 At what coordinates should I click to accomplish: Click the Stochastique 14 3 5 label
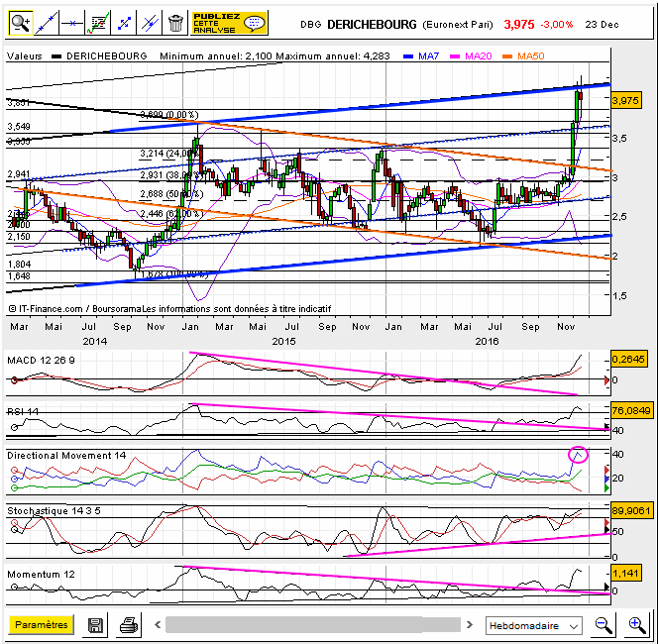[54, 510]
